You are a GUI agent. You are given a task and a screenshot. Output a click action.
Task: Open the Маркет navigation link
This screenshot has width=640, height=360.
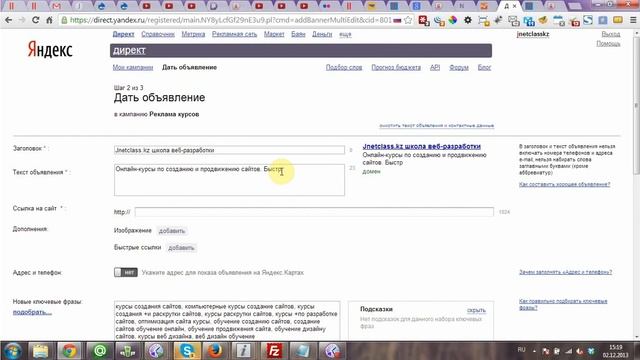pos(274,34)
